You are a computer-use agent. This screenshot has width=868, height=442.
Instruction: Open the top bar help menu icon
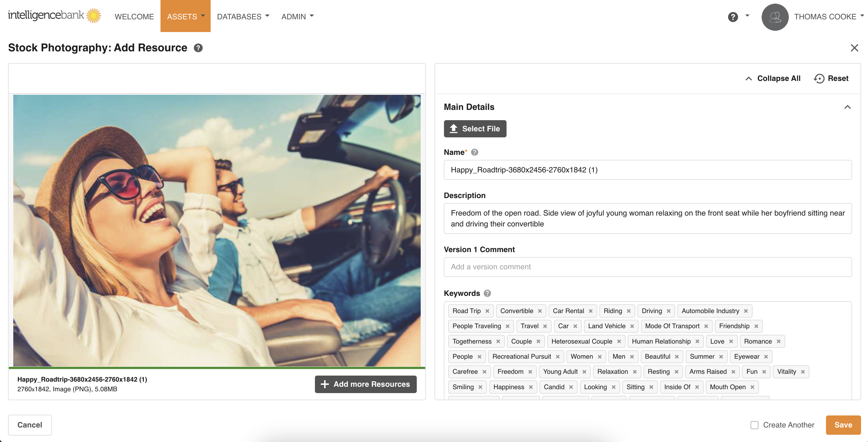pyautogui.click(x=733, y=17)
